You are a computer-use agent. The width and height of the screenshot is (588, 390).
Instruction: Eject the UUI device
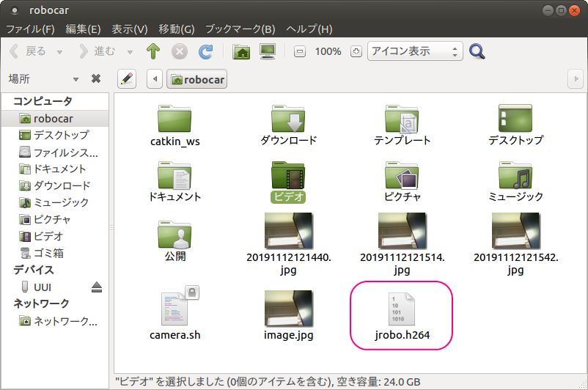pos(97,287)
